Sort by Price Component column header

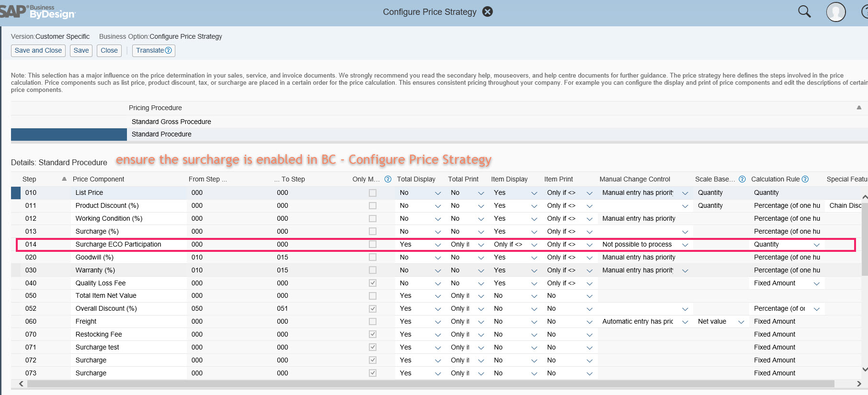99,179
